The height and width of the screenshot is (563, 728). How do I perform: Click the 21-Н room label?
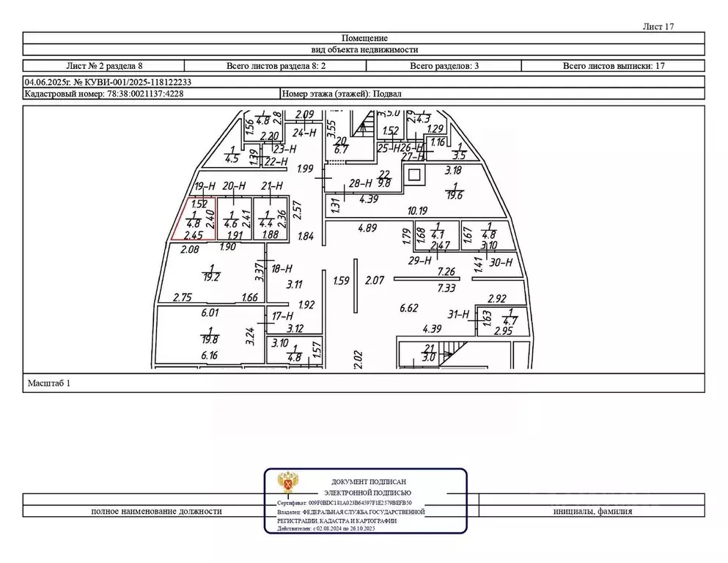(x=271, y=187)
